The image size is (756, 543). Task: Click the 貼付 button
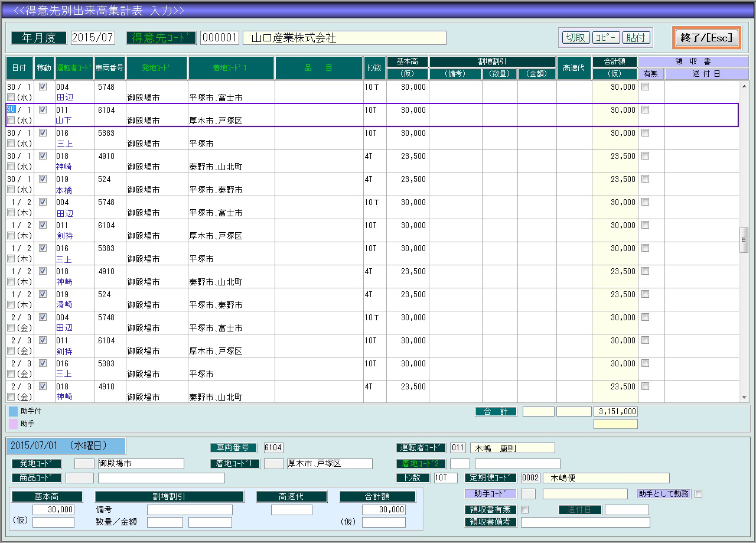636,38
